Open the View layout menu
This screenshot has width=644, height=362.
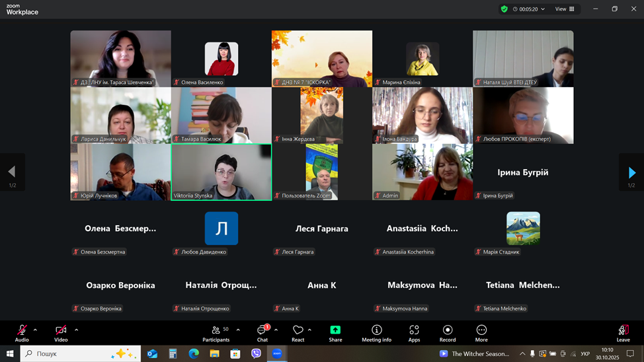click(564, 9)
